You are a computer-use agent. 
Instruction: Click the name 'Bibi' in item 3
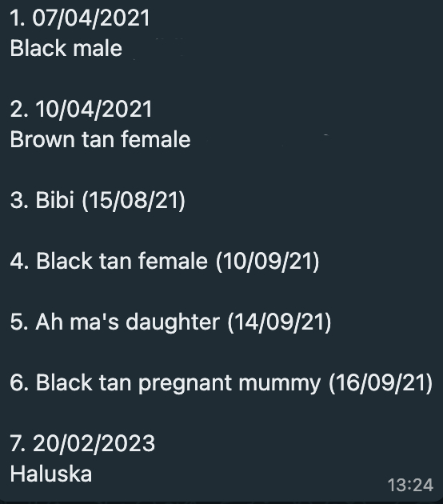coord(55,200)
